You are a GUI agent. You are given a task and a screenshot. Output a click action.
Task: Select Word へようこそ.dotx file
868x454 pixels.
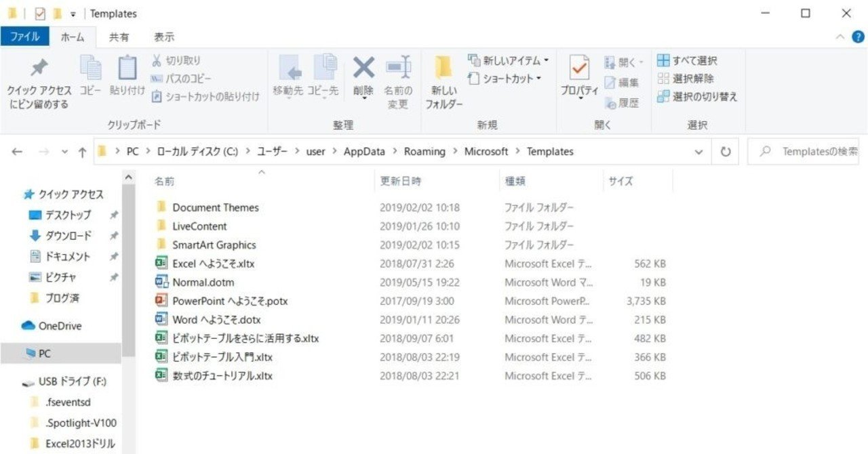216,319
